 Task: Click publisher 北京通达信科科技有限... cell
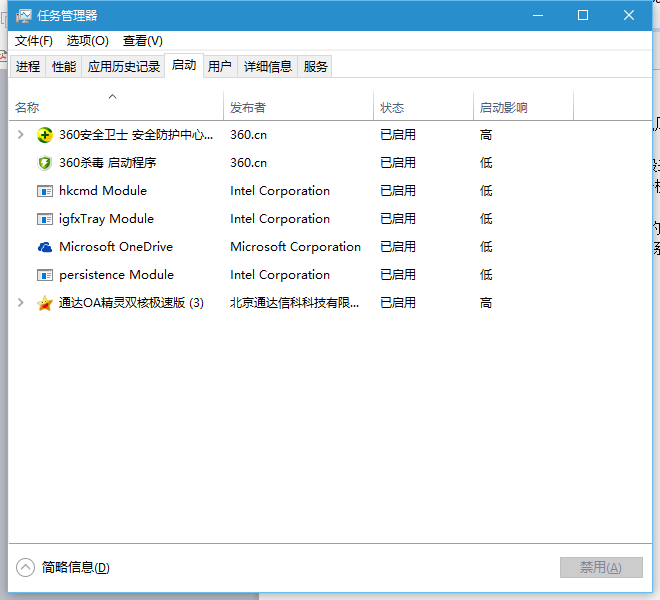tap(295, 303)
